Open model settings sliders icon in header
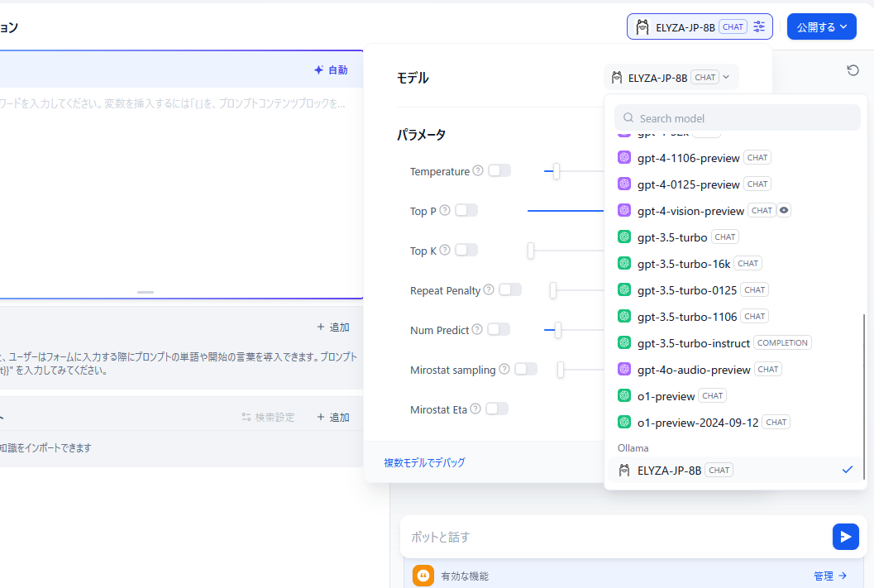Image resolution: width=874 pixels, height=588 pixels. (x=759, y=26)
